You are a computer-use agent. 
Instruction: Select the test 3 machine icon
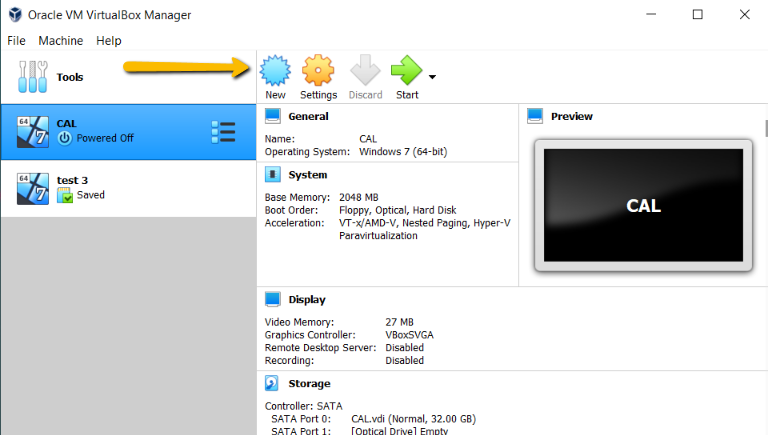pyautogui.click(x=33, y=189)
